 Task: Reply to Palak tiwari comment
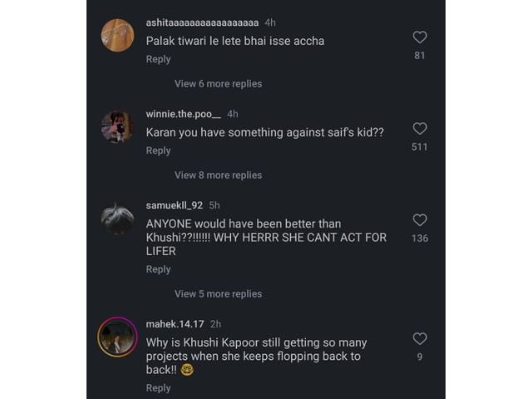(158, 60)
